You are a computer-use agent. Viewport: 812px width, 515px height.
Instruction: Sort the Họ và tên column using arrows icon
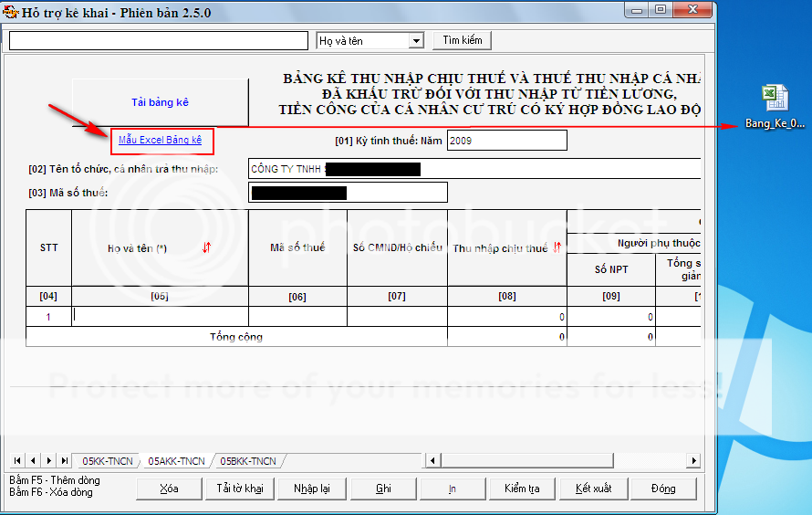pos(206,247)
